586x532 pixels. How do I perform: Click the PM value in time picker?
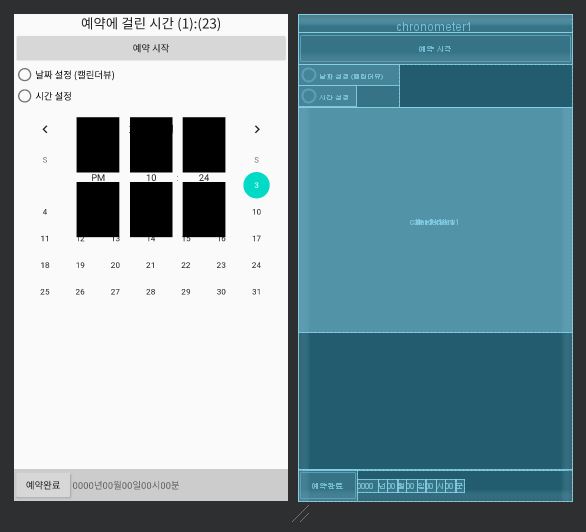pos(98,177)
